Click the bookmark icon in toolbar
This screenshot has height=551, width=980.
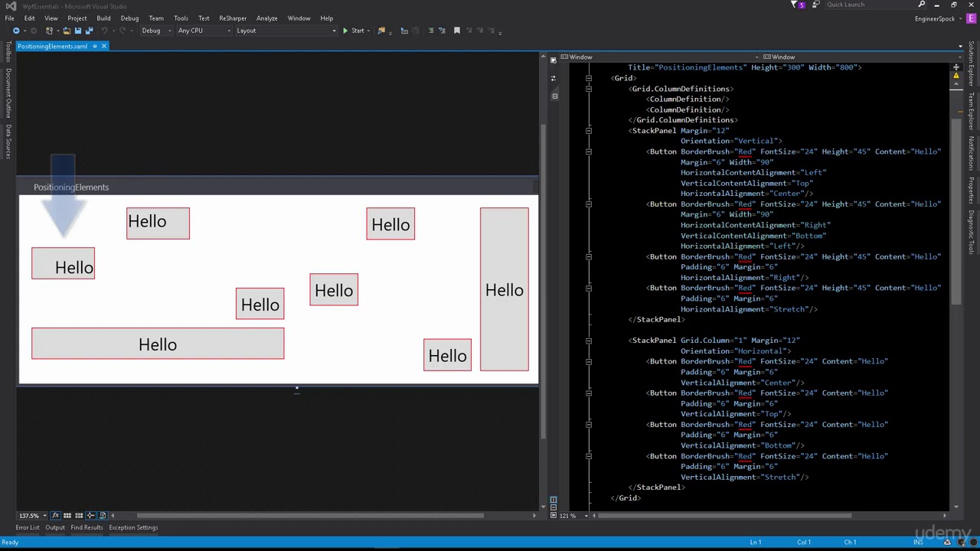point(457,31)
